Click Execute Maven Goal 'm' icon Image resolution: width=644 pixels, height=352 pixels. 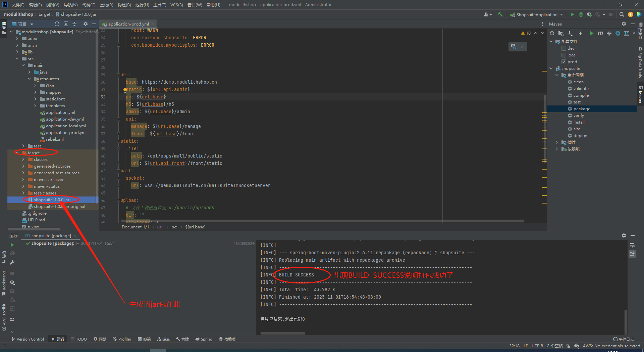[600, 33]
